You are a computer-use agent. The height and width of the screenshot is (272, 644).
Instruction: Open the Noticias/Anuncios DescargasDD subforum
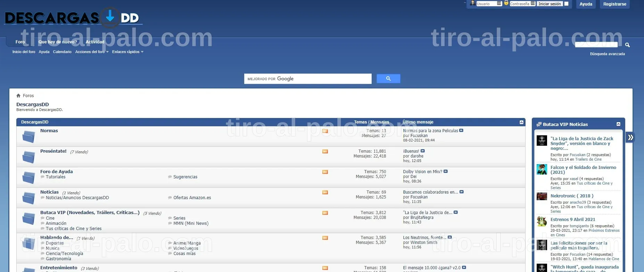[77, 198]
